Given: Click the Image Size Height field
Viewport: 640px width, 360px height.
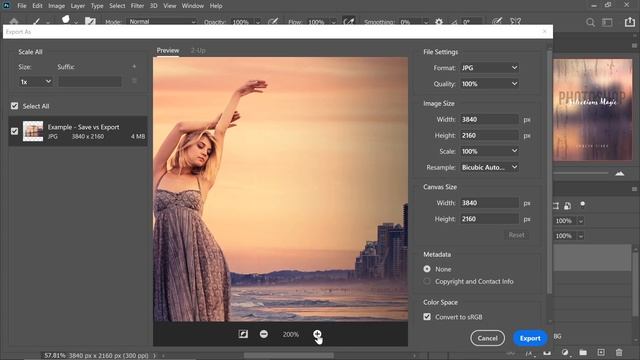Looking at the screenshot, I should (489, 135).
